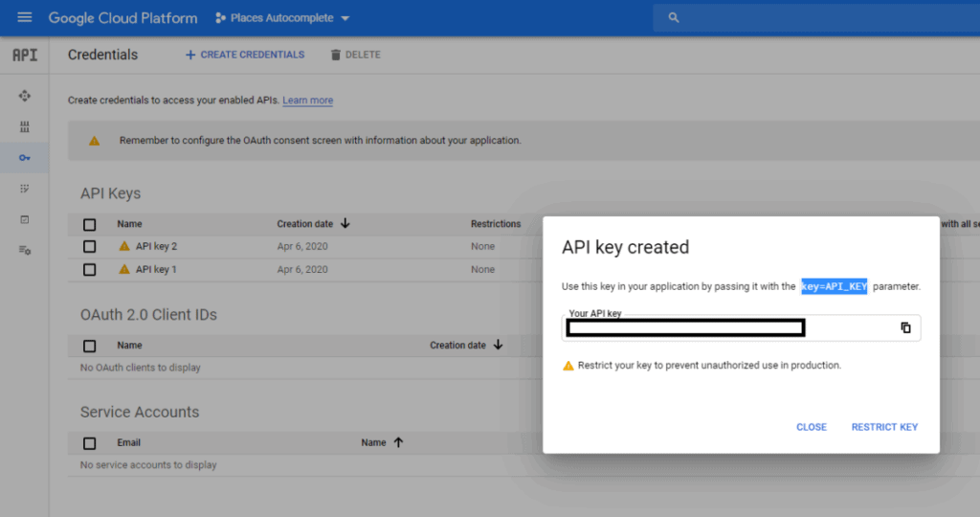This screenshot has width=980, height=517.
Task: Close the API key created dialog
Action: [x=811, y=427]
